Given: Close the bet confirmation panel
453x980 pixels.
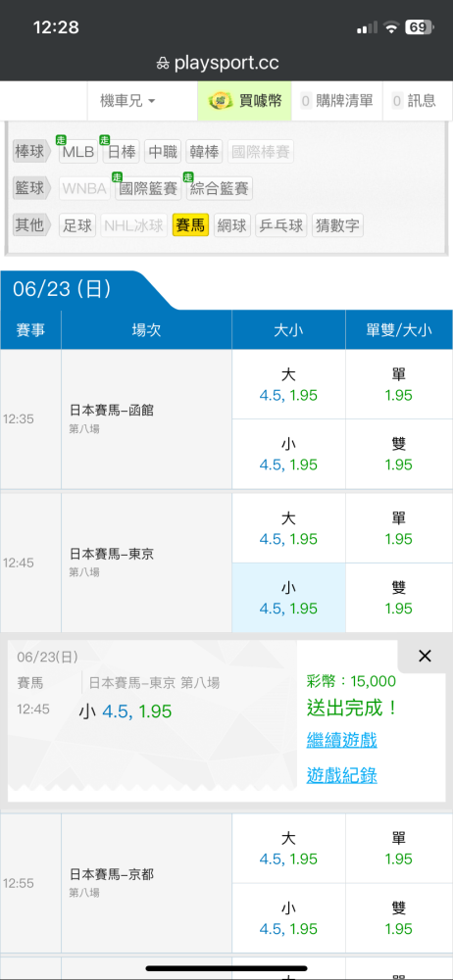Looking at the screenshot, I should pyautogui.click(x=425, y=656).
